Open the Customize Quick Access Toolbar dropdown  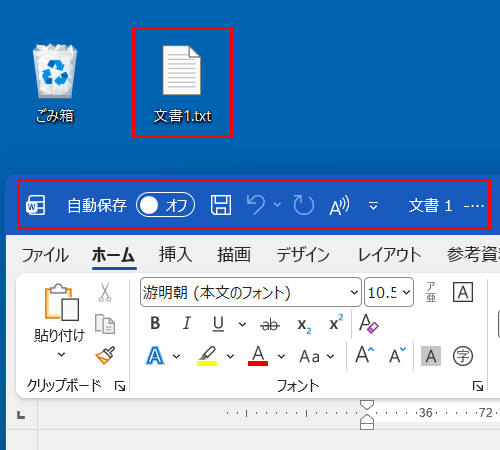(373, 206)
